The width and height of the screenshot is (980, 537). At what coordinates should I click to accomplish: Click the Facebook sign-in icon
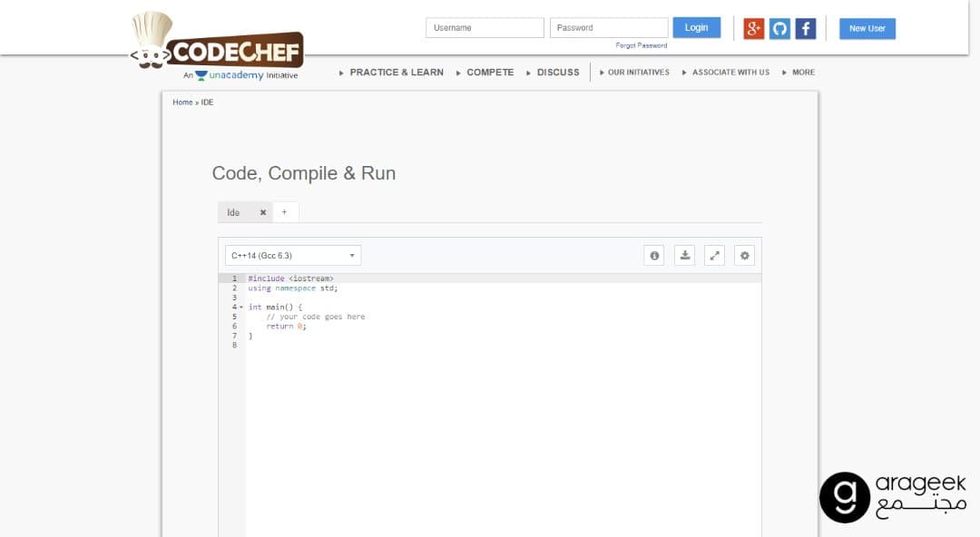[x=806, y=28]
